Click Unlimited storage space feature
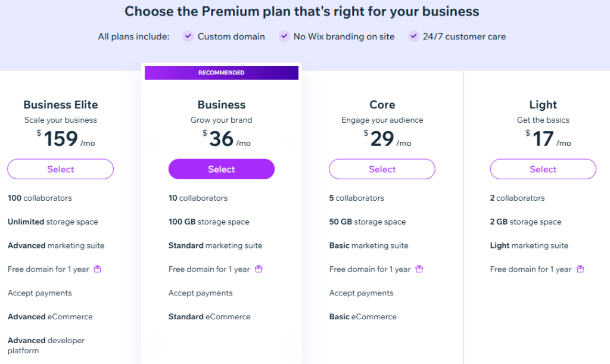Screen dimensions: 610x364 tap(52, 222)
